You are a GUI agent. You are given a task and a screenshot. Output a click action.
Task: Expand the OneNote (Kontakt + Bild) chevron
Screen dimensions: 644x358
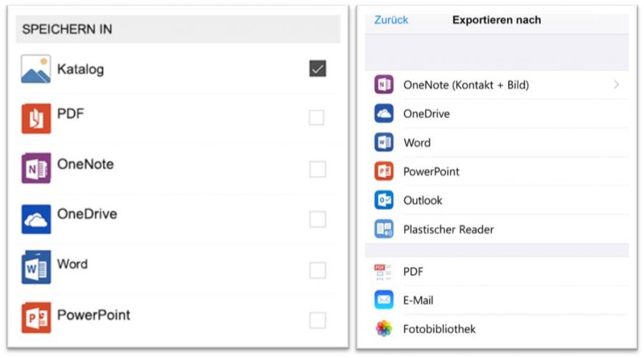point(617,84)
